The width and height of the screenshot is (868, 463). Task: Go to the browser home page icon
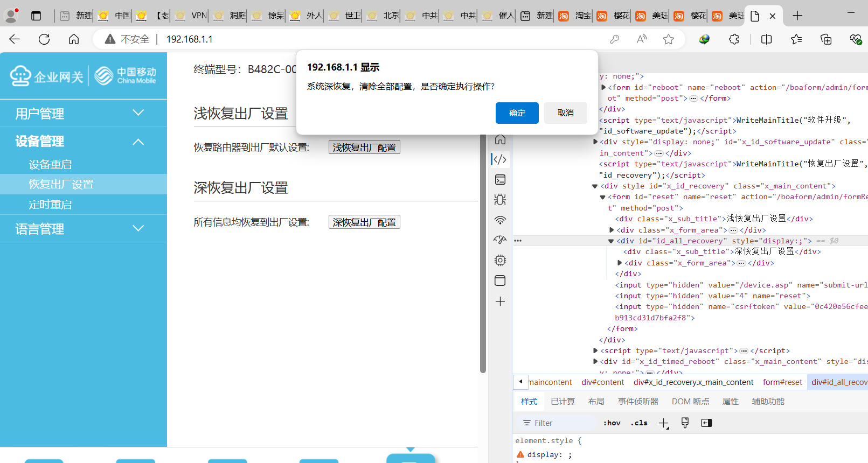[x=74, y=39]
